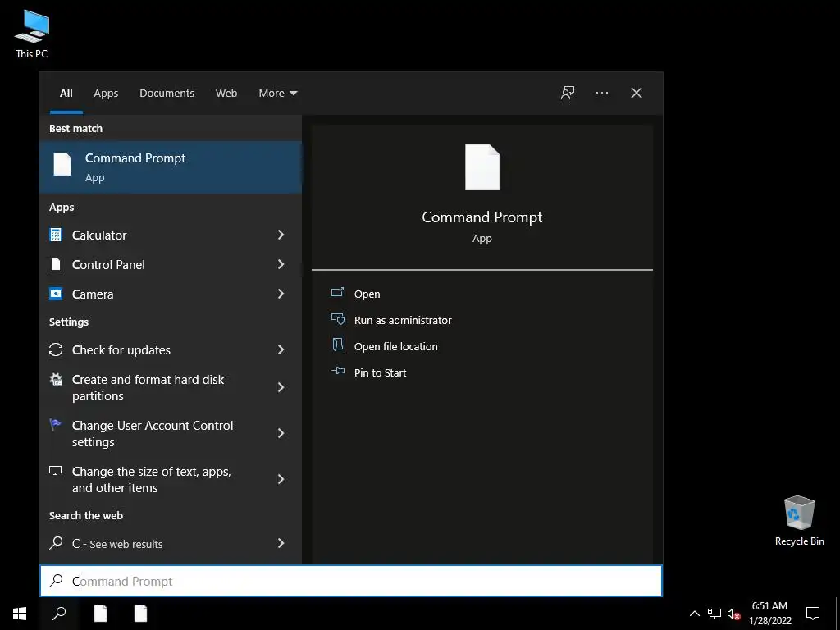
Task: Click the Pin to Start pin icon
Action: point(337,371)
